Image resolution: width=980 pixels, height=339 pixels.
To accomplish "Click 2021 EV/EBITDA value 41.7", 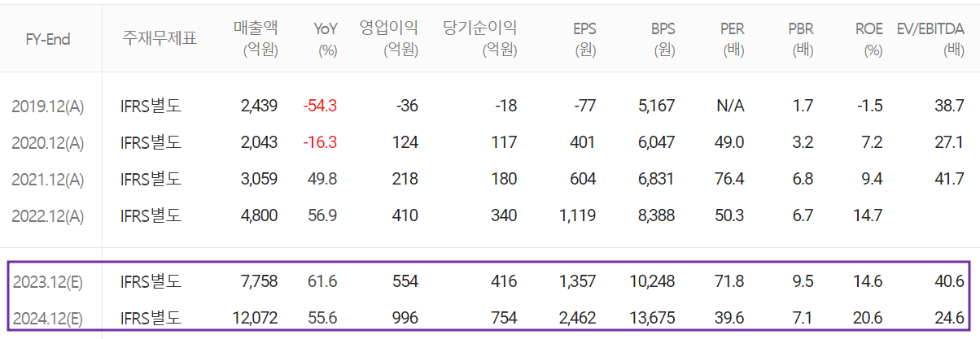I will point(950,179).
